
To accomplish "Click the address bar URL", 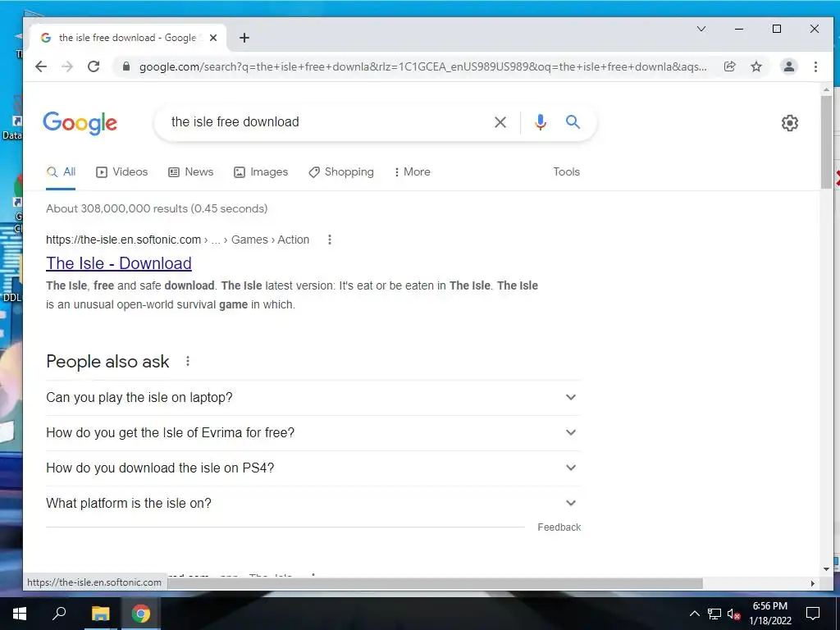I will coord(422,66).
